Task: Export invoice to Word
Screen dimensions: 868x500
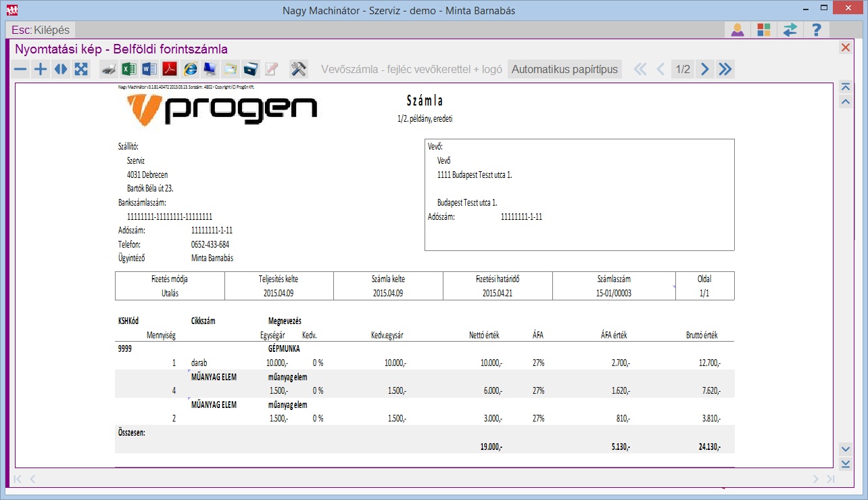Action: pos(149,69)
